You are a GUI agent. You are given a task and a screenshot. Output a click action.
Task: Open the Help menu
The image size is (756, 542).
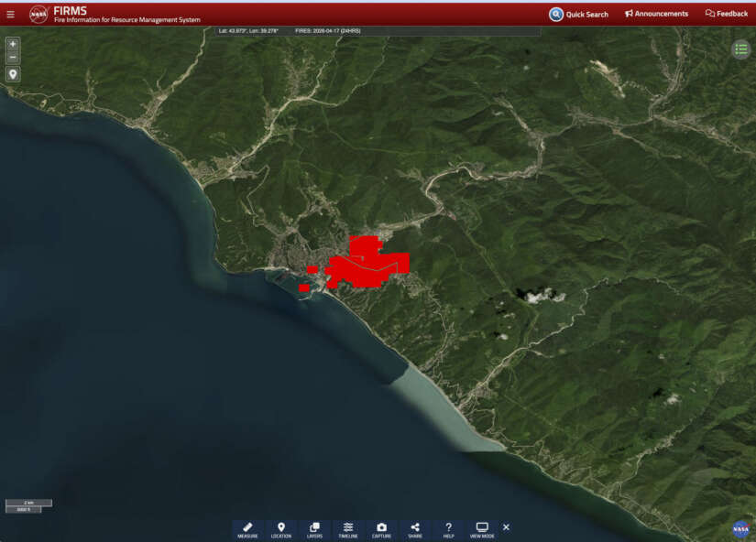[x=448, y=530]
